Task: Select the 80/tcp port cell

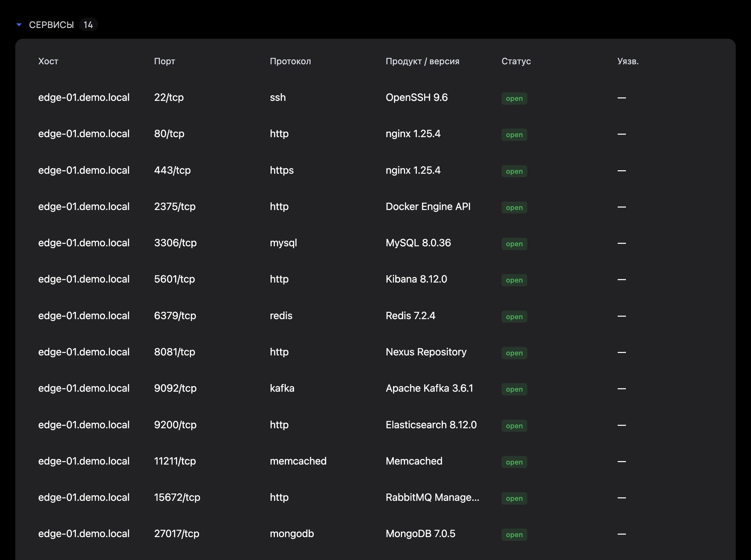Action: tap(169, 134)
